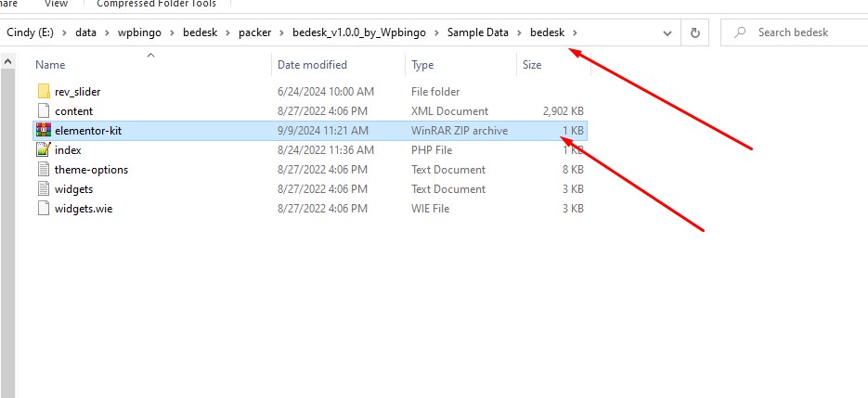The image size is (868, 398).
Task: Click the WIE File type cell
Action: pos(430,209)
